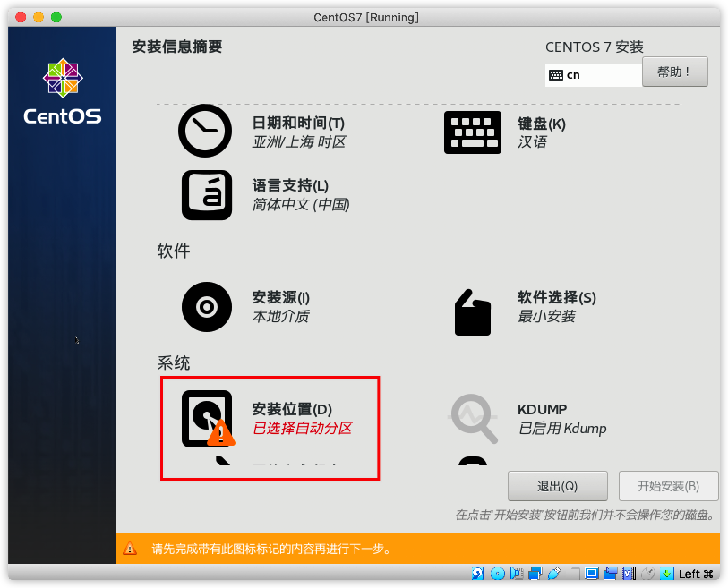Click the Left ⌘ host key indicator
Image resolution: width=728 pixels, height=588 pixels.
pyautogui.click(x=696, y=574)
